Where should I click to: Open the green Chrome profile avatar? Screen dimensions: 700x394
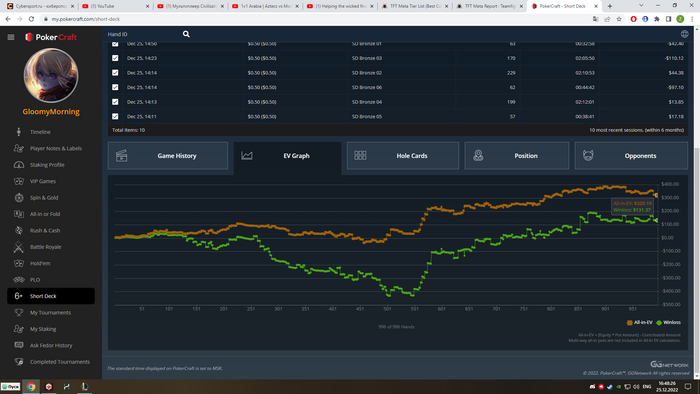click(680, 19)
